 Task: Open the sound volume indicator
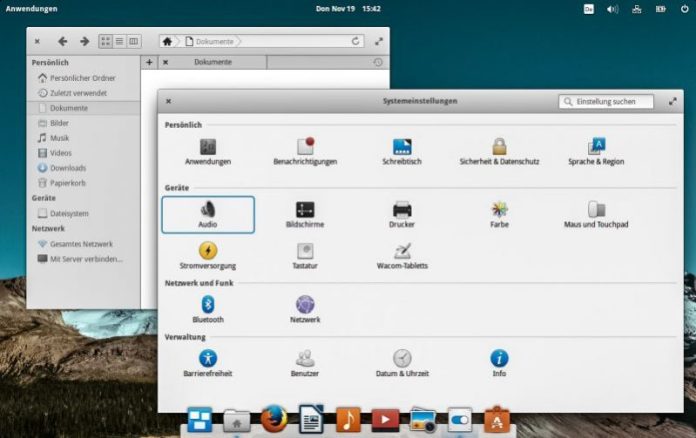(x=613, y=9)
